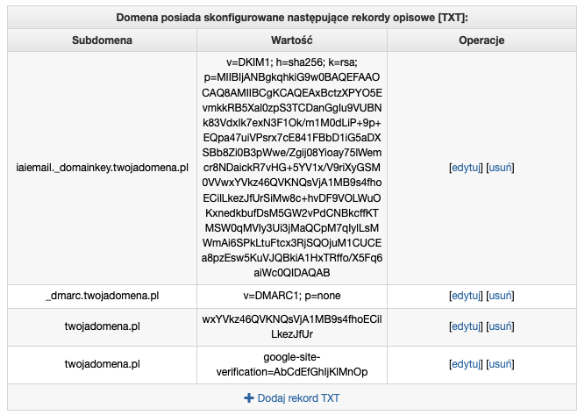Edit the google-site-verification record

point(466,364)
